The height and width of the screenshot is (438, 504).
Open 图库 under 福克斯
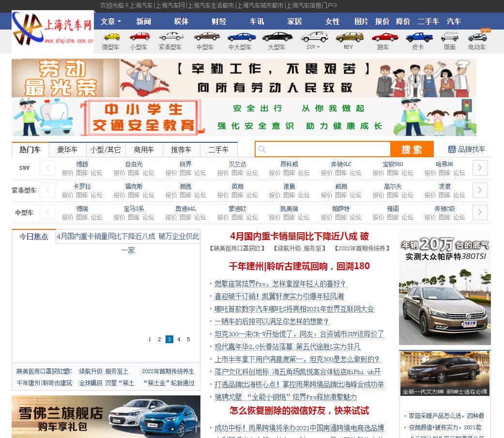tap(134, 195)
